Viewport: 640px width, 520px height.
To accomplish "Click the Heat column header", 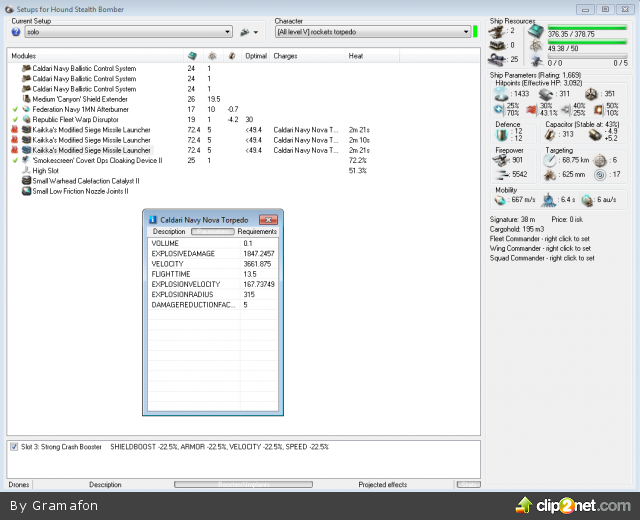I will pos(356,56).
